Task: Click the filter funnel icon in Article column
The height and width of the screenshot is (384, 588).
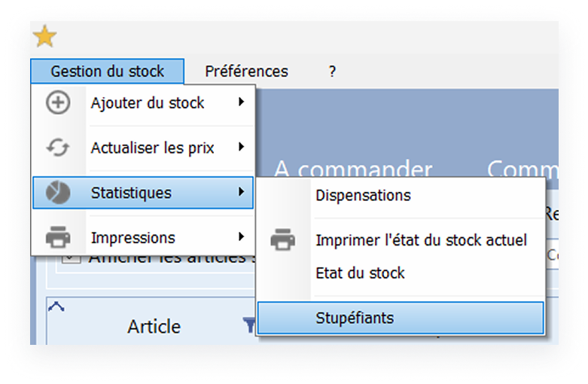Action: (x=249, y=325)
